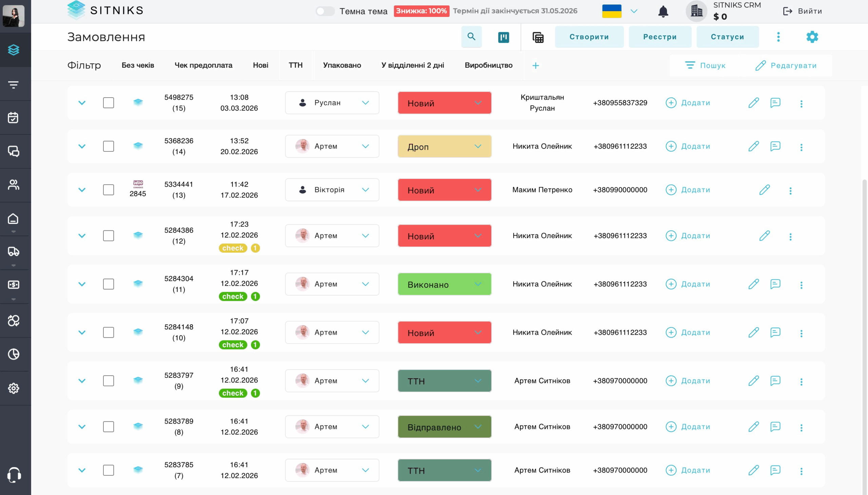868x495 pixels.
Task: Open the payments section in the sidebar
Action: tap(14, 285)
